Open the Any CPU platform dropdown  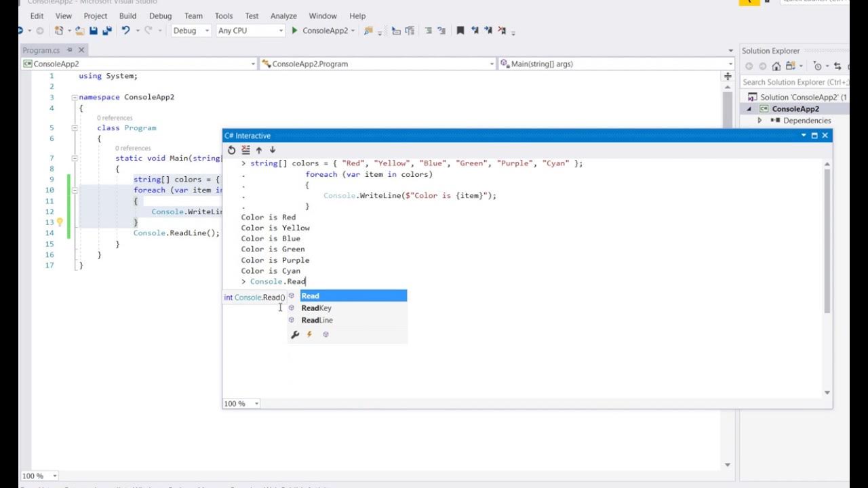tap(250, 30)
